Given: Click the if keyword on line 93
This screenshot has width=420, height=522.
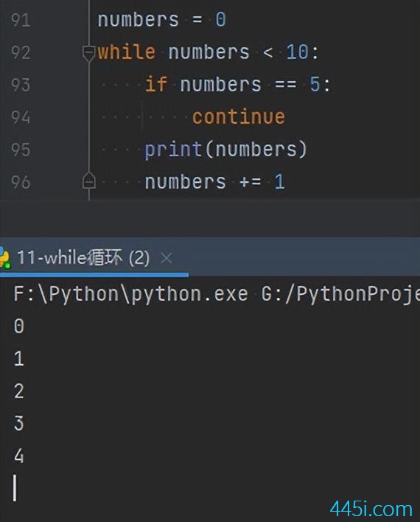Looking at the screenshot, I should point(155,84).
